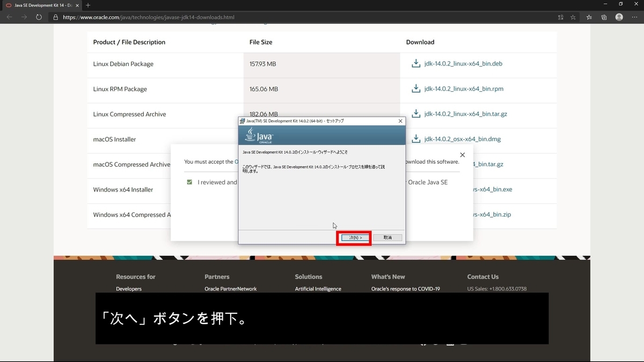Close the Oracle license agreement popup
Image resolution: width=644 pixels, height=362 pixels.
pos(463,155)
